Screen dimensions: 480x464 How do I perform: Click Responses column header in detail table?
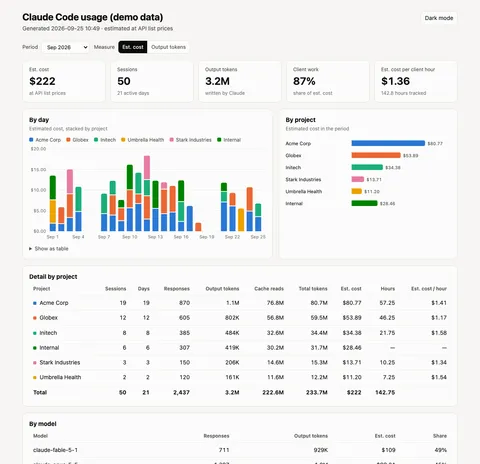177,289
